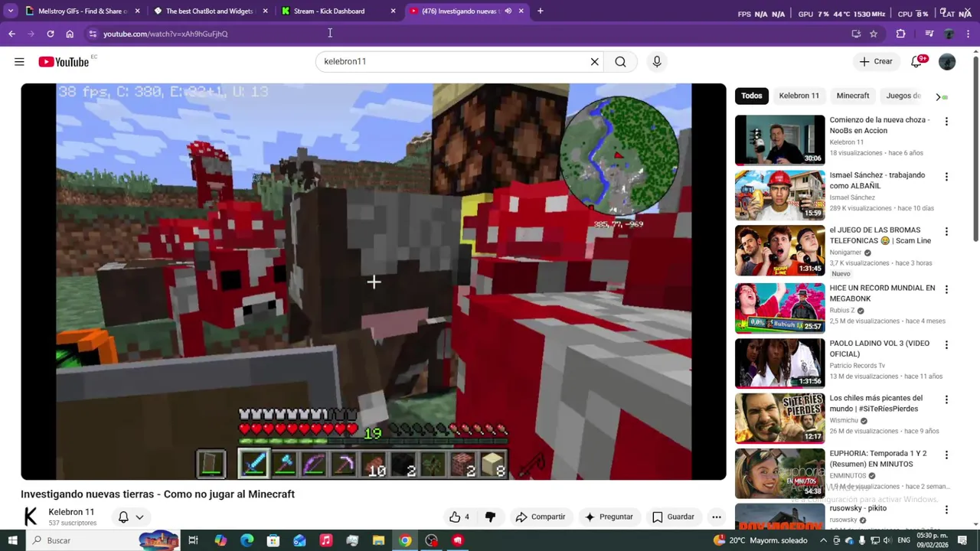Open Ismael Sánchez trabajando como ALBAÑIL video
This screenshot has height=551, width=980.
tap(877, 181)
